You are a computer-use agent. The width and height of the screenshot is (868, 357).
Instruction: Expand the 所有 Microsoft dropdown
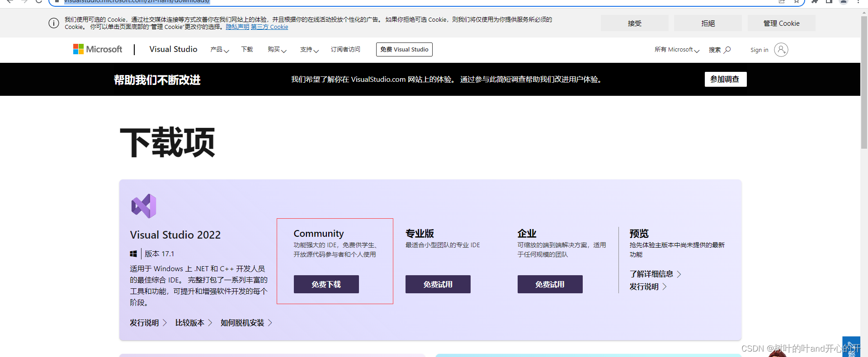click(x=677, y=50)
